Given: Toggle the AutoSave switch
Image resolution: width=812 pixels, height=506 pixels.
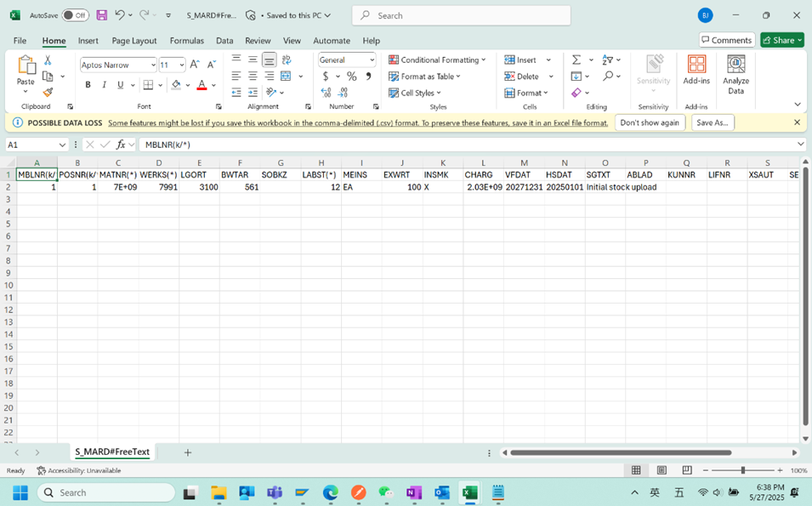Looking at the screenshot, I should point(75,15).
